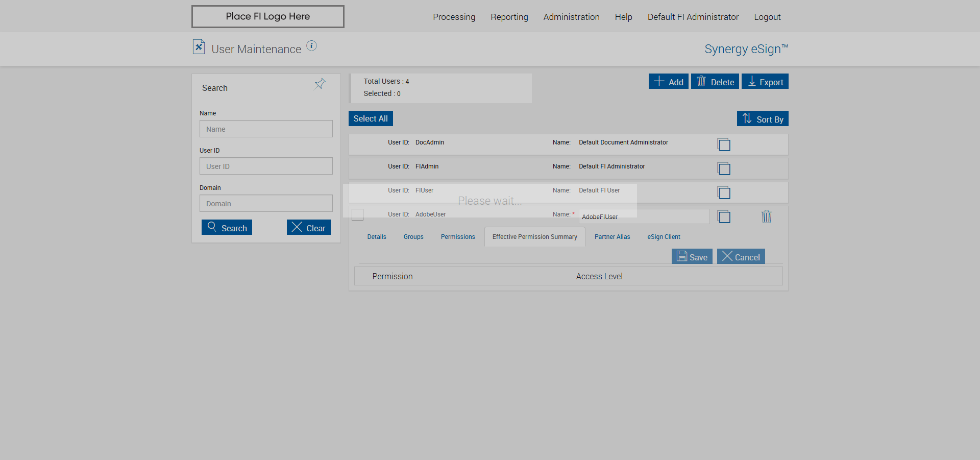The height and width of the screenshot is (460, 980).
Task: Copy the AdobeUser user row
Action: pyautogui.click(x=724, y=216)
